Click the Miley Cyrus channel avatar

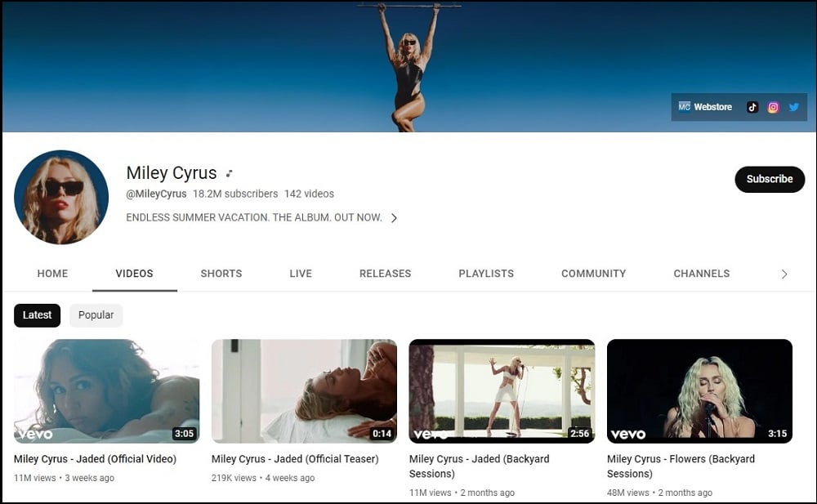[x=61, y=197]
